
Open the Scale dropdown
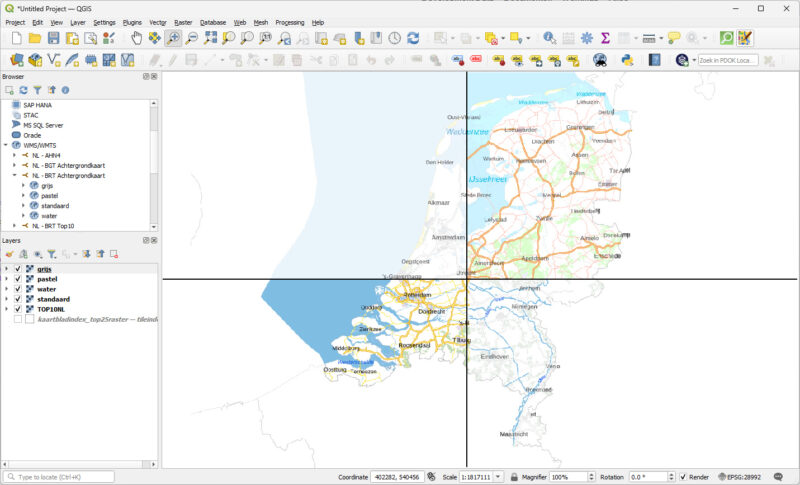(x=498, y=477)
